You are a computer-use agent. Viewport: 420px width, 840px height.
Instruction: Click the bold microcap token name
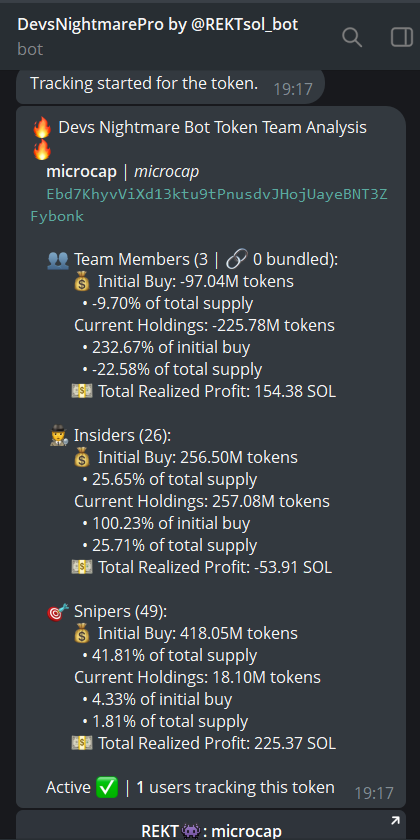(81, 172)
